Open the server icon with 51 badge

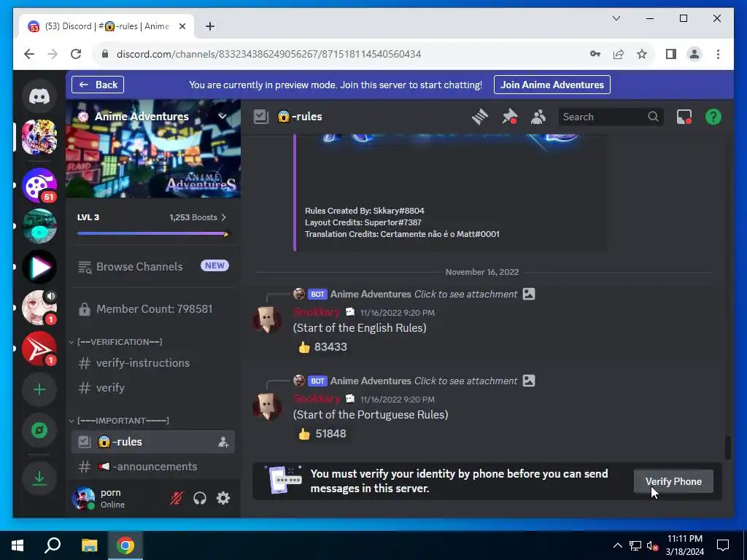(x=39, y=185)
